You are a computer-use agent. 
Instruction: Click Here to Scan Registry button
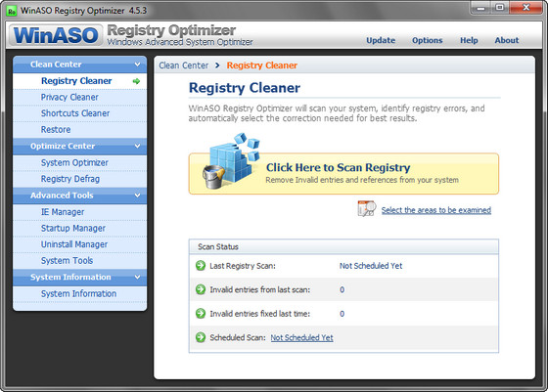(x=343, y=173)
